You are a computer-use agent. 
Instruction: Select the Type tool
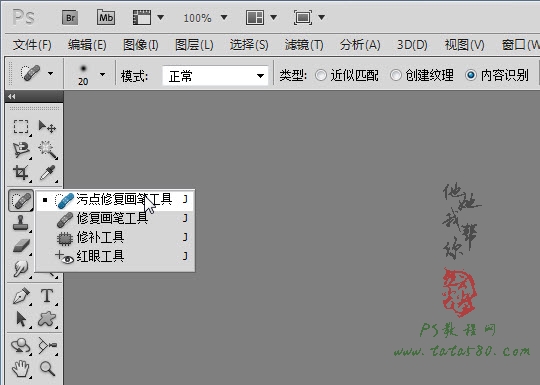[x=47, y=296]
